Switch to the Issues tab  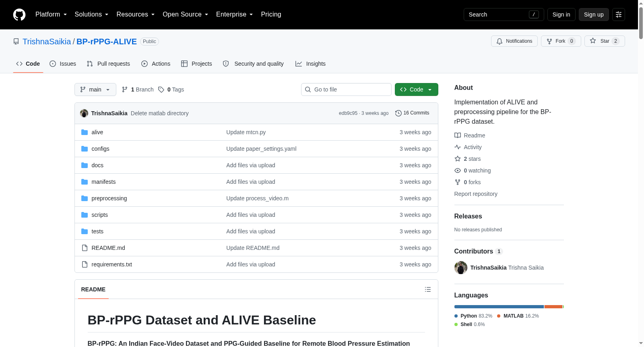63,64
